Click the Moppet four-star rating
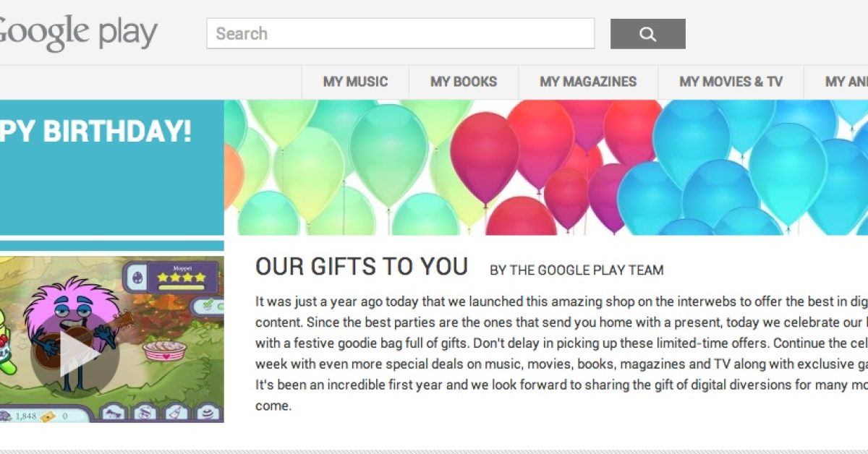Screen dimensions: 868x454 click(x=182, y=277)
